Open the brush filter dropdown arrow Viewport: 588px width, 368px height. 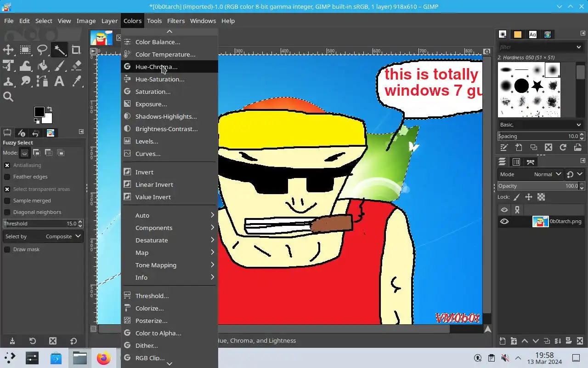coord(579,47)
